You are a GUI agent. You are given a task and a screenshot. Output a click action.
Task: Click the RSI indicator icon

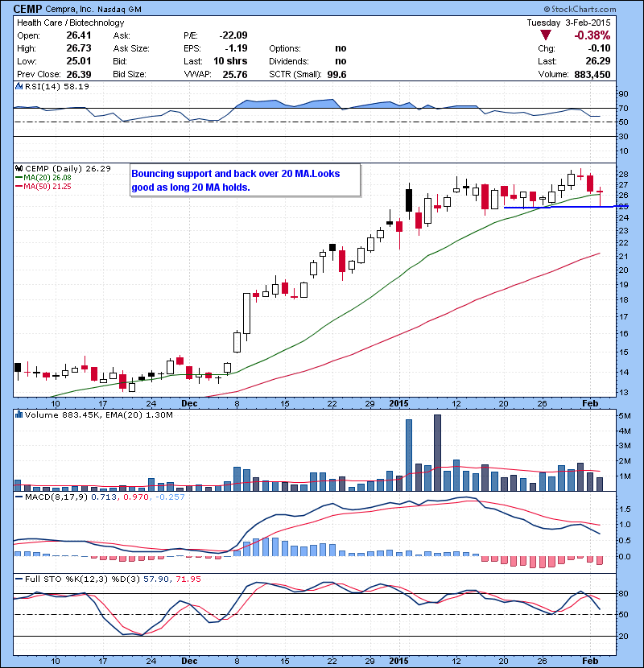coord(19,86)
